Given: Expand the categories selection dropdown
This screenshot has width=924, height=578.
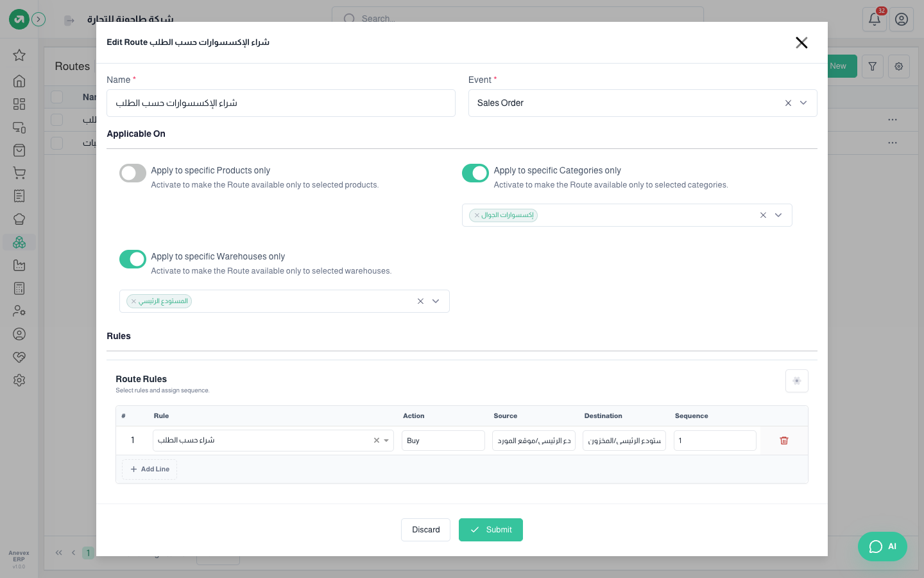Looking at the screenshot, I should click(778, 215).
